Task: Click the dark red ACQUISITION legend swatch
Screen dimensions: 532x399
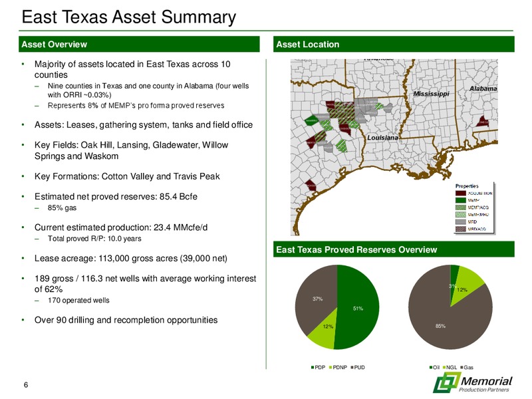Action: click(460, 193)
